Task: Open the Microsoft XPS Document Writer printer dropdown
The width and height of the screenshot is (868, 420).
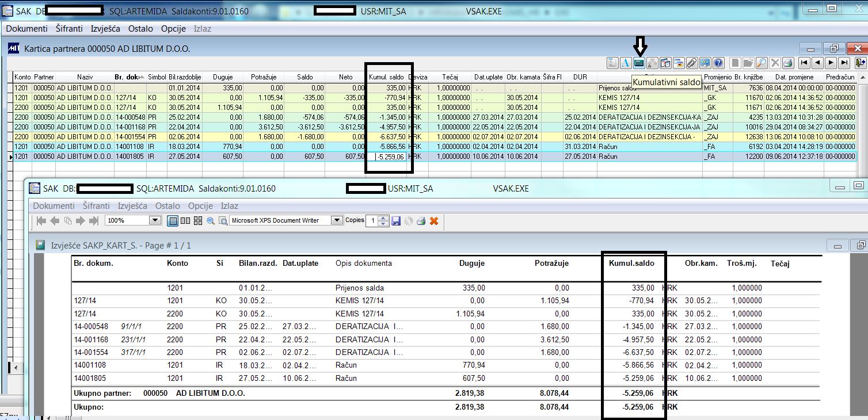Action: click(x=337, y=220)
